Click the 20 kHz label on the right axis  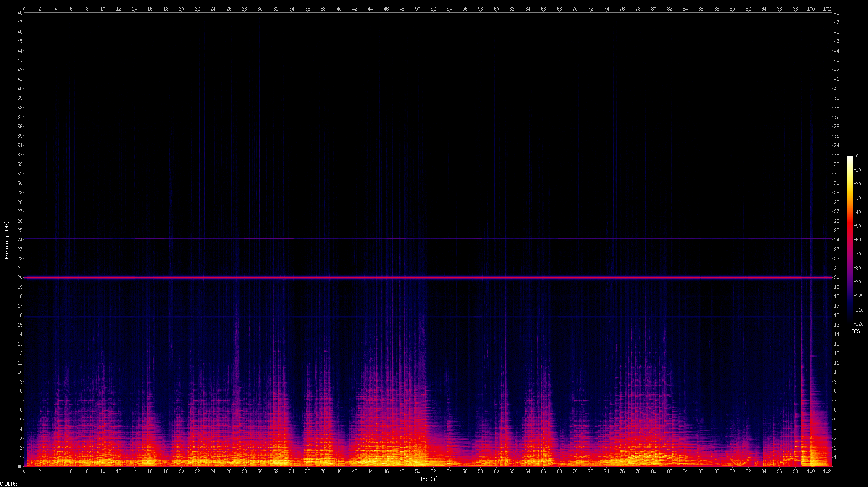[836, 278]
